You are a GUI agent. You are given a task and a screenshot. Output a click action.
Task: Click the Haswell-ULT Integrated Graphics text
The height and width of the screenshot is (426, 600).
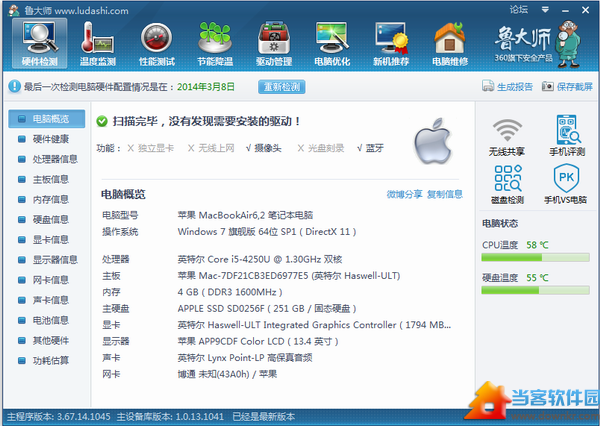[x=314, y=325]
